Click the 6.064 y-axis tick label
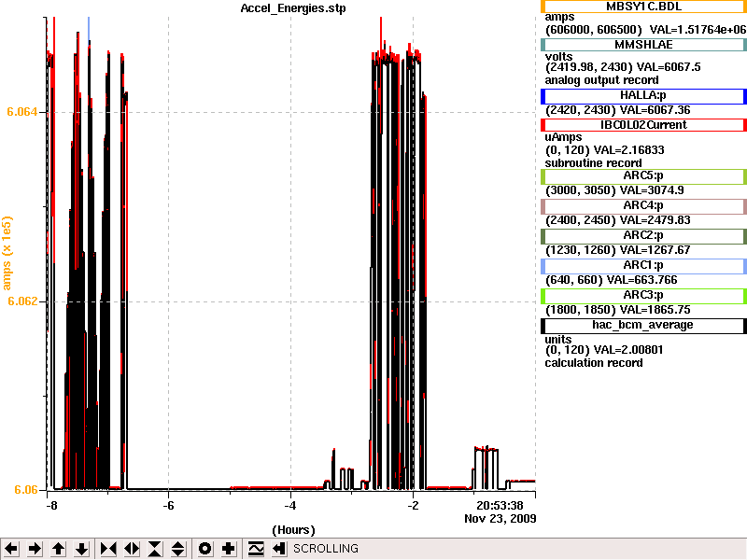747x560 pixels. (x=21, y=112)
